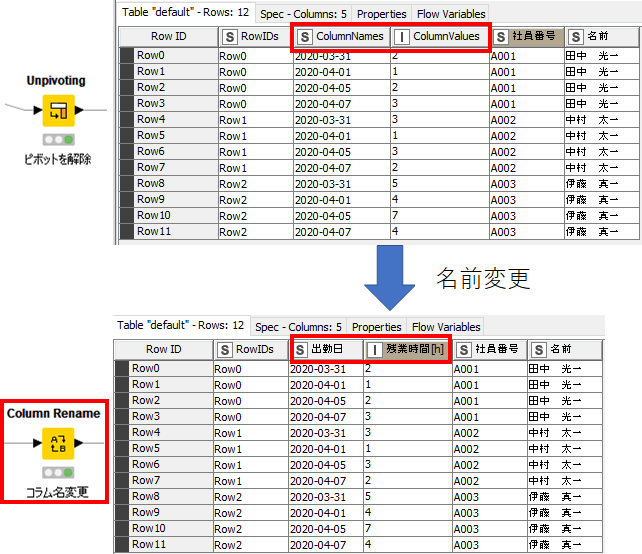Click the 出勤日 column header

coord(326,349)
